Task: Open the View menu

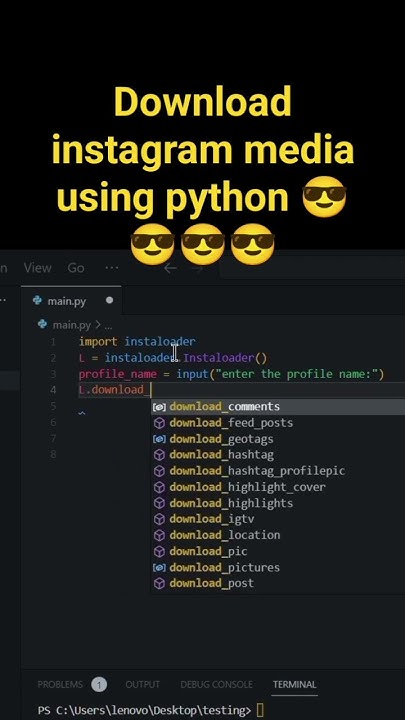Action: [38, 268]
